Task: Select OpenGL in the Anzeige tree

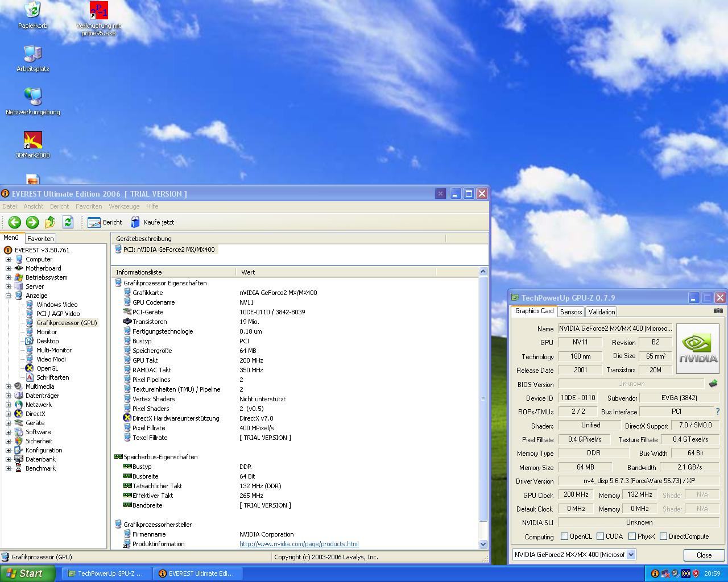Action: (47, 368)
